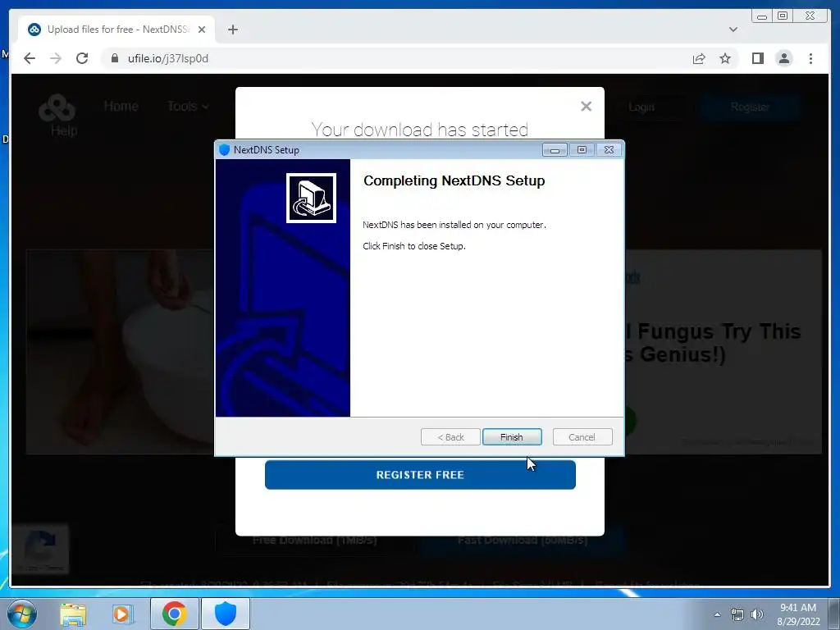Bookmark this page with the star
This screenshot has height=630, width=840.
pyautogui.click(x=725, y=58)
